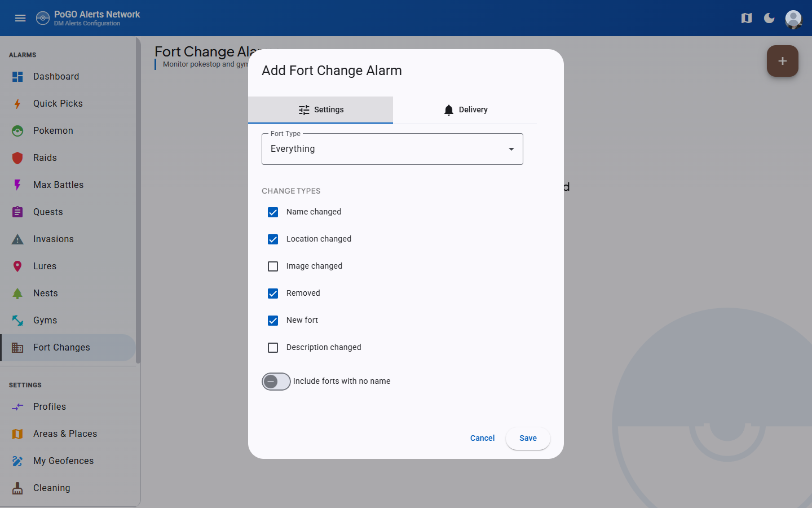The width and height of the screenshot is (812, 508).
Task: Uncheck the Location changed checkbox
Action: tap(273, 239)
